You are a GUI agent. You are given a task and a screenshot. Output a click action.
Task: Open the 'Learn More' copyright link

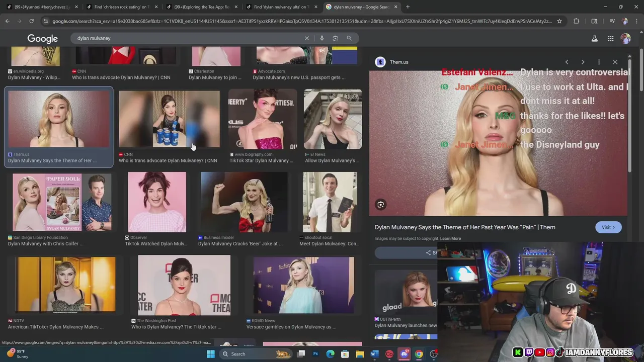pyautogui.click(x=450, y=239)
